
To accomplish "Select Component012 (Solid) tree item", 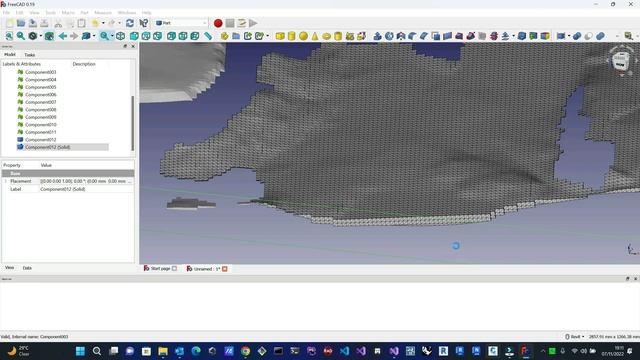I will coord(47,147).
